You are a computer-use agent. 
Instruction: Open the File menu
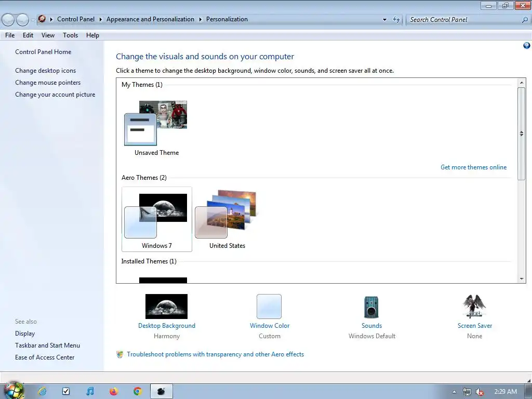(10, 35)
